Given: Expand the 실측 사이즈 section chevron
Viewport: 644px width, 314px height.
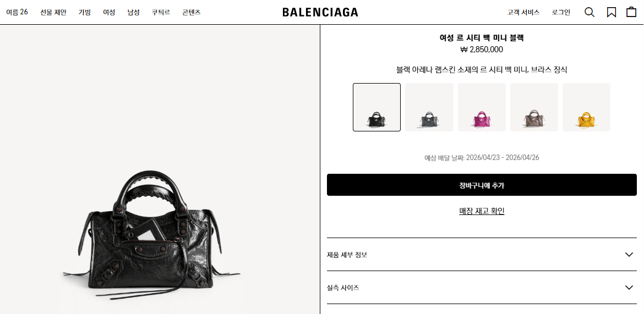Looking at the screenshot, I should 629,287.
